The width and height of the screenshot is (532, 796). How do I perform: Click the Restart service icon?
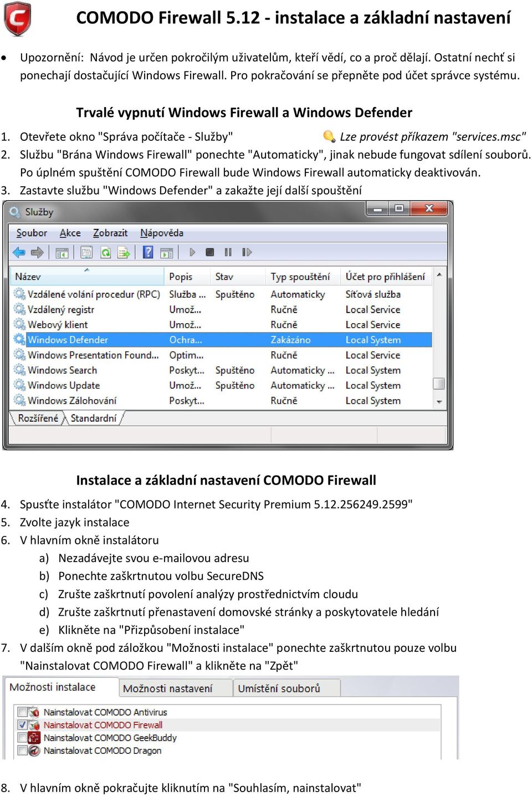[x=247, y=252]
